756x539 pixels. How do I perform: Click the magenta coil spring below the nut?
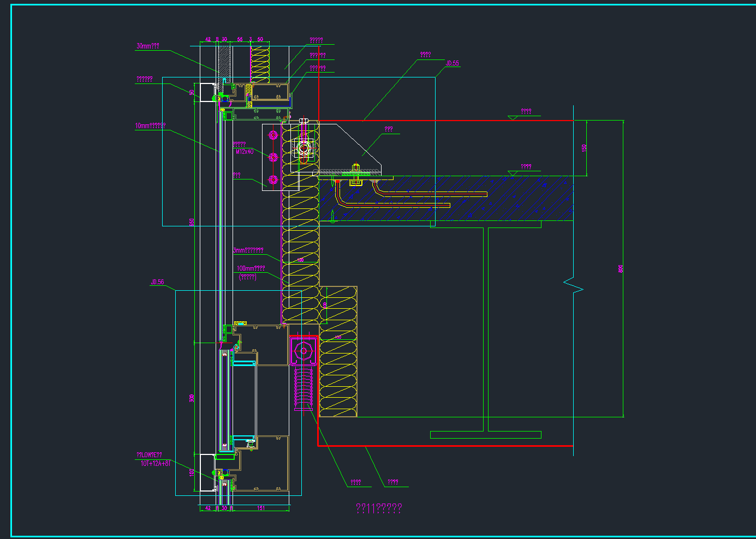303,388
